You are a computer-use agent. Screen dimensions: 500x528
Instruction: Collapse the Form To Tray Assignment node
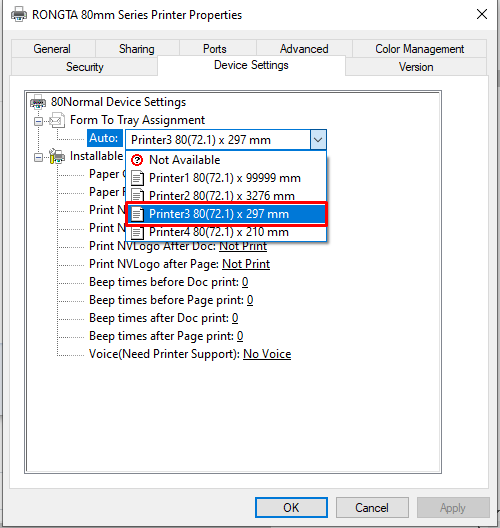click(38, 121)
